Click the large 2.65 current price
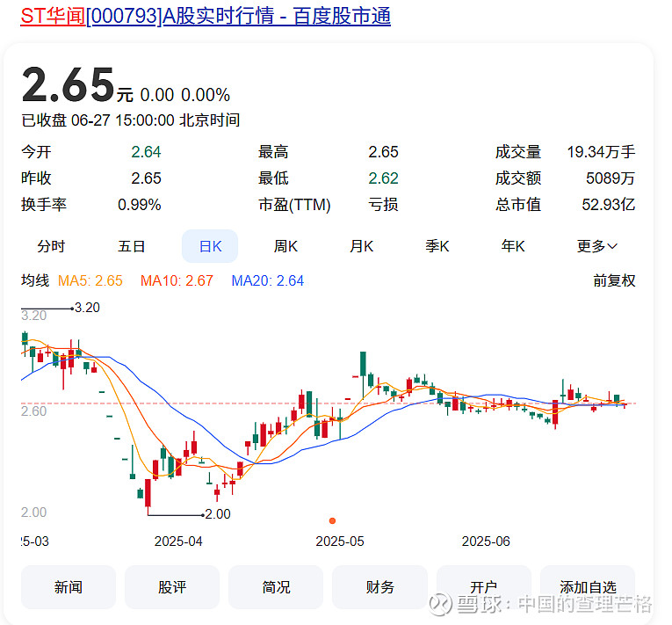 click(x=69, y=85)
